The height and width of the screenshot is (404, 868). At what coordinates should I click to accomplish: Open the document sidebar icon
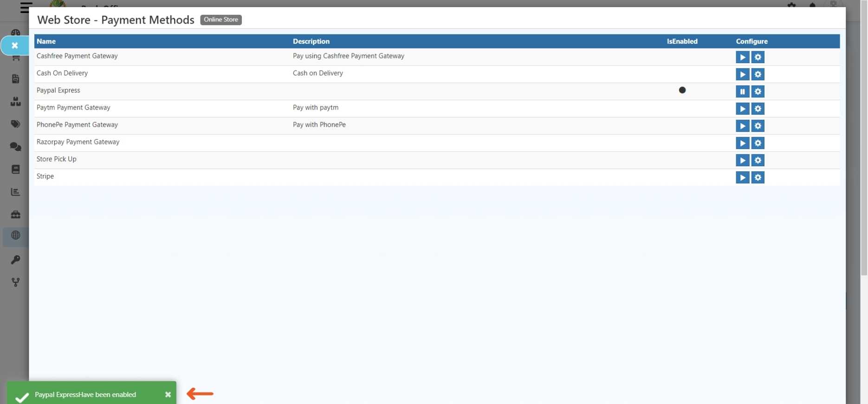(x=16, y=78)
